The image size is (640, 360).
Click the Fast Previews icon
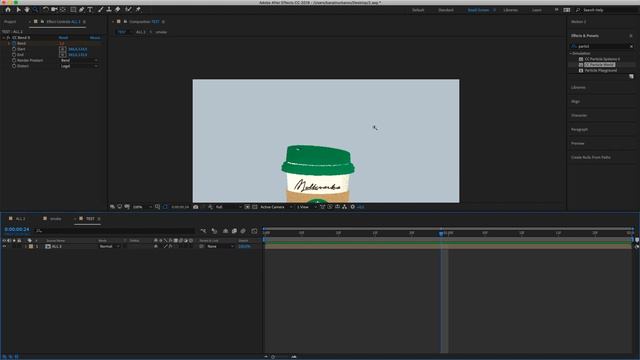coord(330,207)
